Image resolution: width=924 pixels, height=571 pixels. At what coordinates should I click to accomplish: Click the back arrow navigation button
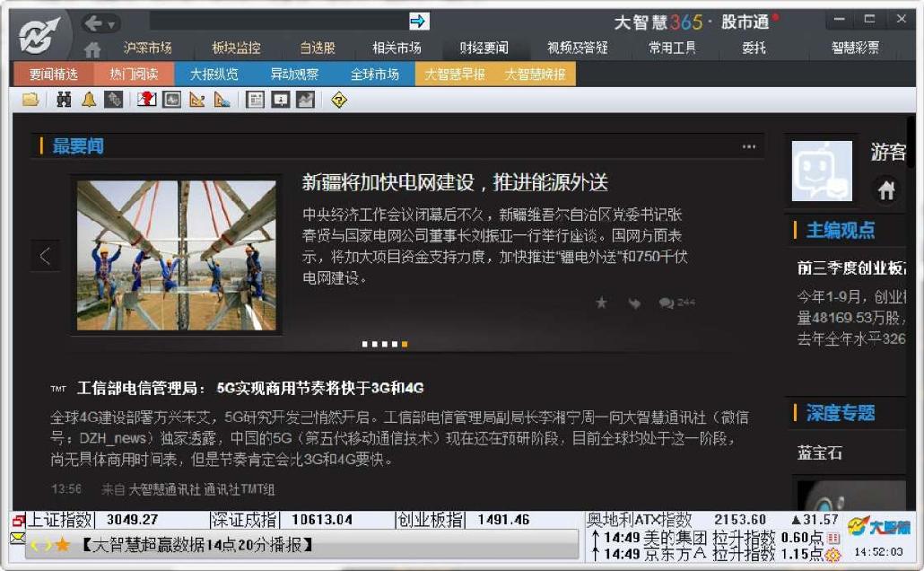point(93,23)
